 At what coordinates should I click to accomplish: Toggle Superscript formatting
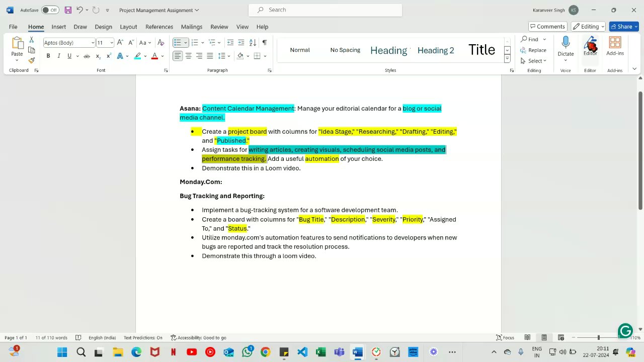109,56
